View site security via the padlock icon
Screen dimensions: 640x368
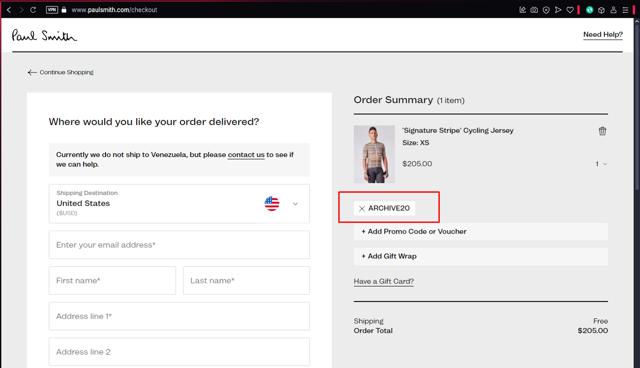tap(64, 10)
